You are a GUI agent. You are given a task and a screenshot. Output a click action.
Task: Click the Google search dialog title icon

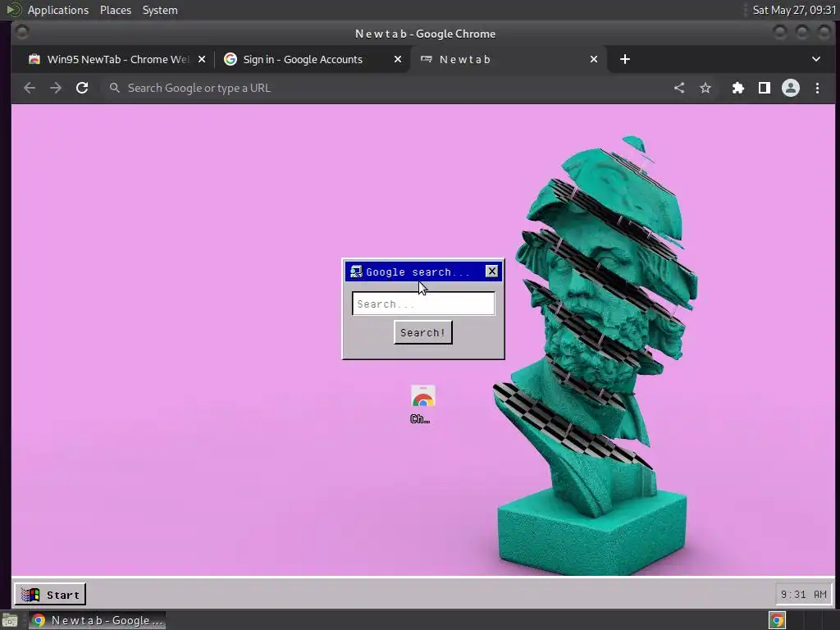356,272
